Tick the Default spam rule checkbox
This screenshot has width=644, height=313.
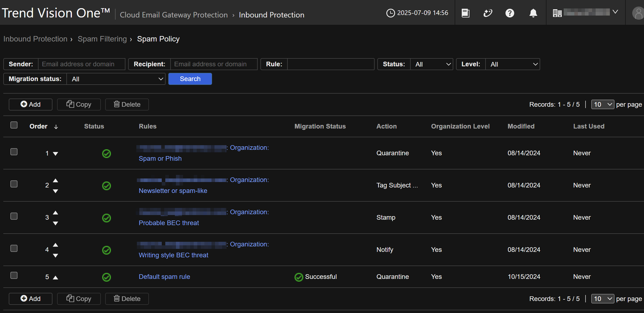coord(14,275)
